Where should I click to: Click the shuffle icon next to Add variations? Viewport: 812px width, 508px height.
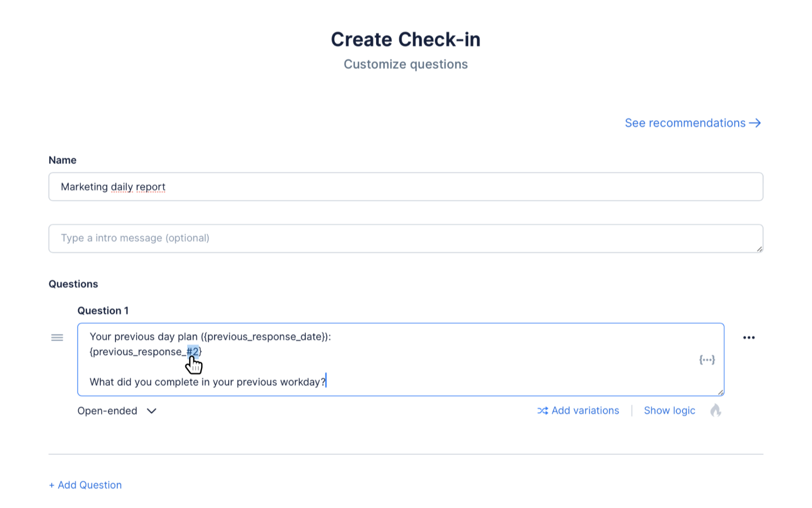point(542,411)
